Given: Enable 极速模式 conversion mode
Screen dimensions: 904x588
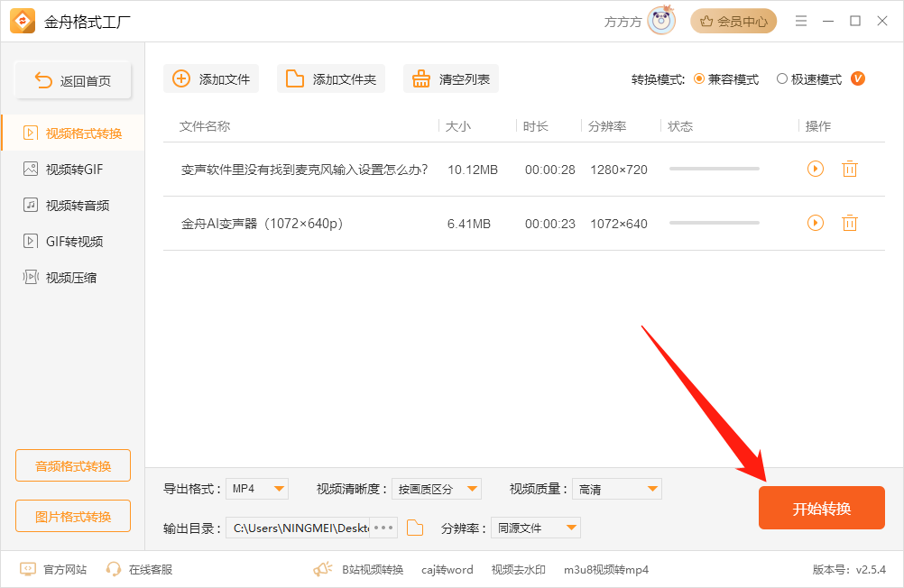Looking at the screenshot, I should point(782,78).
